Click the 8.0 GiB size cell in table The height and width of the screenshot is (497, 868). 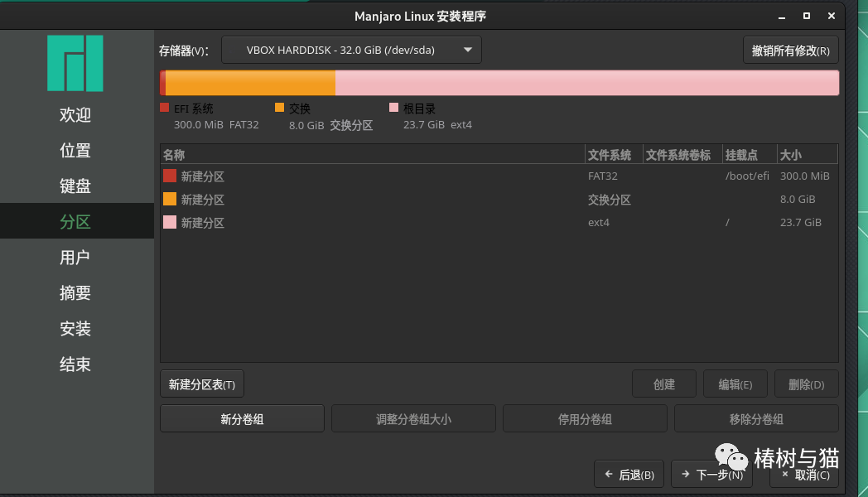coord(798,200)
